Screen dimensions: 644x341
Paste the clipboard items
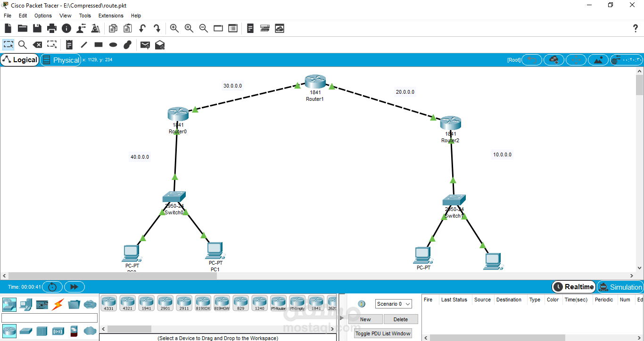click(x=128, y=28)
